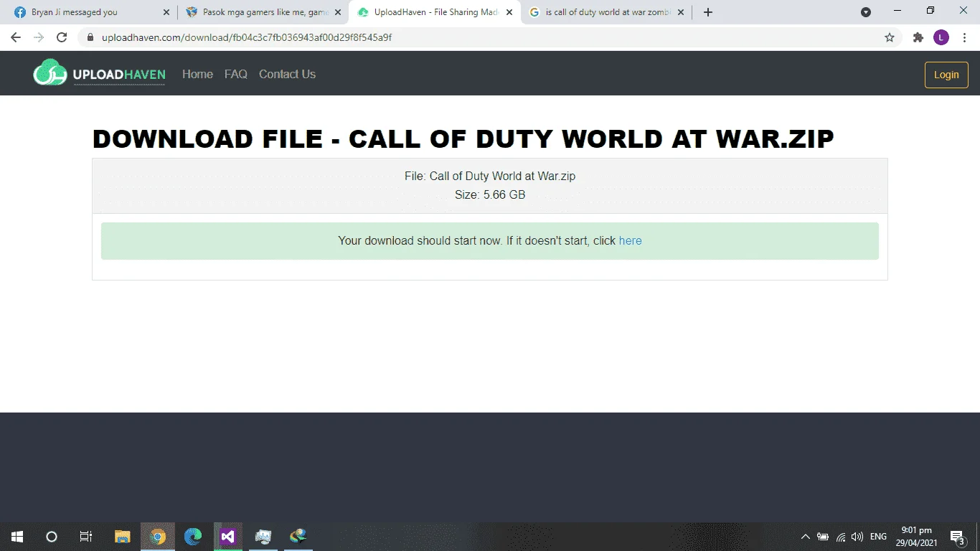Click the 'Size: 5.66 GB' text
Viewport: 980px width, 551px height.
tap(490, 194)
